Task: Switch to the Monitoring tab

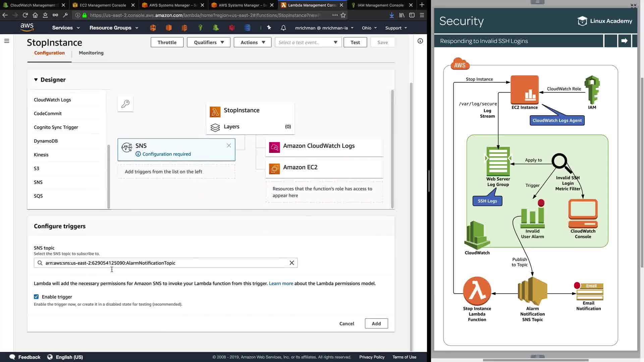Action: coord(91,53)
